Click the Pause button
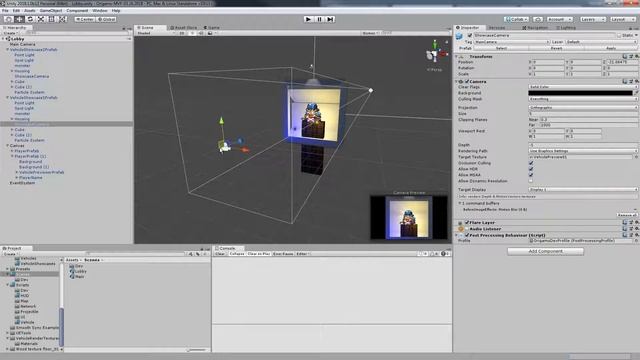 (320, 19)
